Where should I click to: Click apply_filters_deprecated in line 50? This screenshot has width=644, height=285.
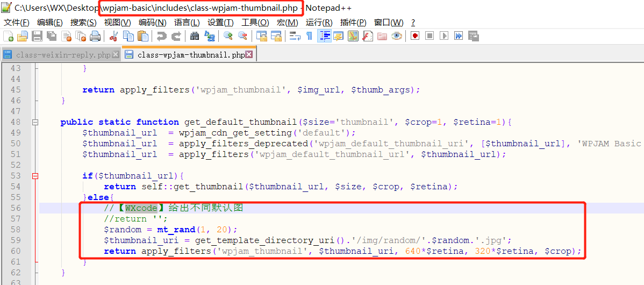click(244, 144)
